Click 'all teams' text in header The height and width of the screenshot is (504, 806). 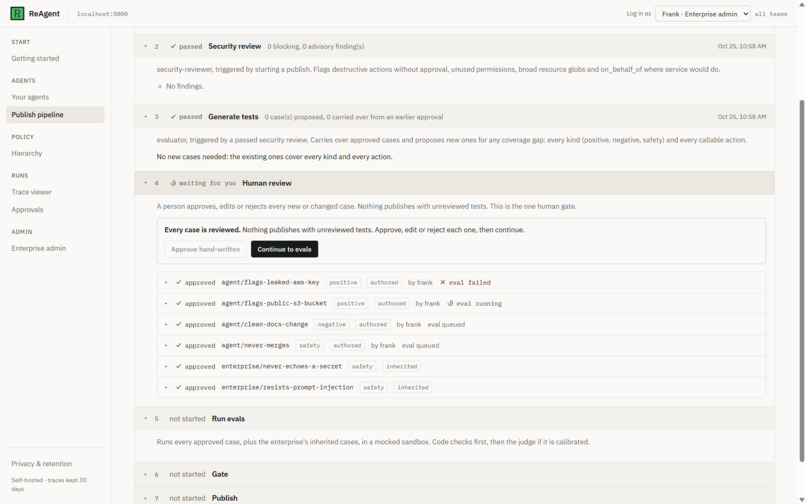click(x=771, y=14)
